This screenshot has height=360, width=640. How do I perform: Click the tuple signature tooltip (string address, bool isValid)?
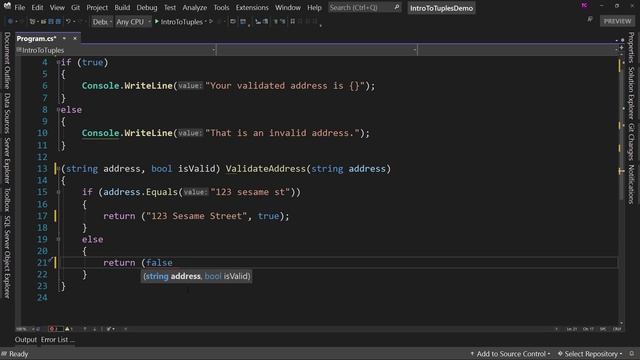196,276
